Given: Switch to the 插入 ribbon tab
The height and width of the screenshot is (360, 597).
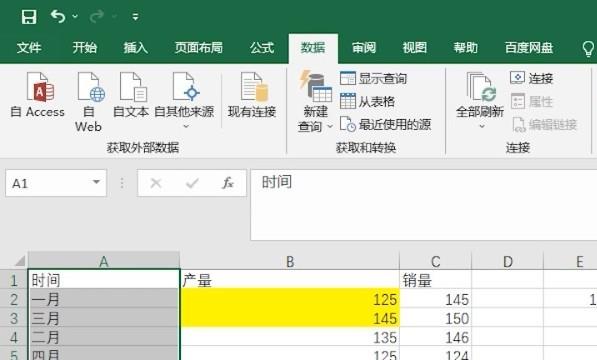Looking at the screenshot, I should tap(135, 48).
